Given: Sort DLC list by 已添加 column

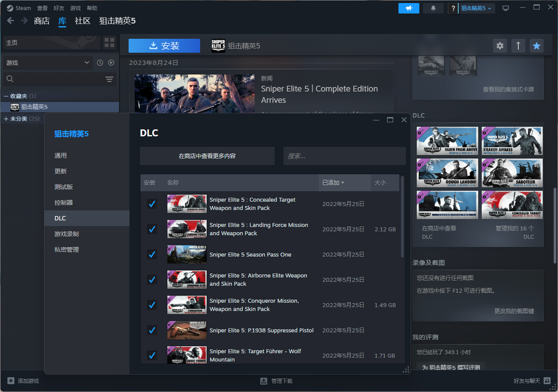Looking at the screenshot, I should point(333,183).
